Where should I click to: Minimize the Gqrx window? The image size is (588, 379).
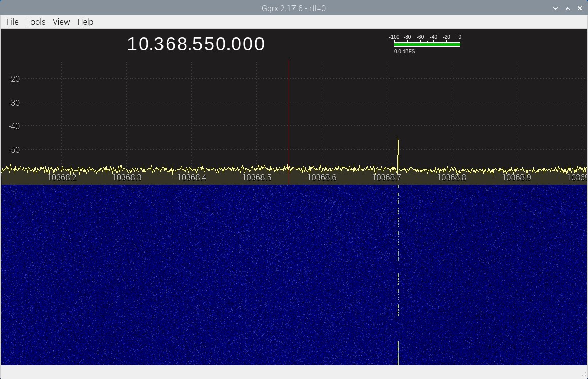pos(556,8)
